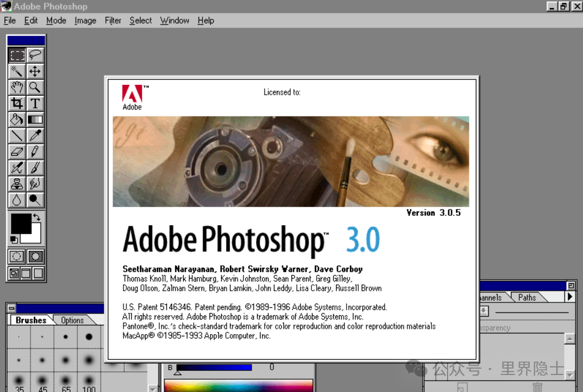Pick the Crop tool in toolbox

click(17, 104)
